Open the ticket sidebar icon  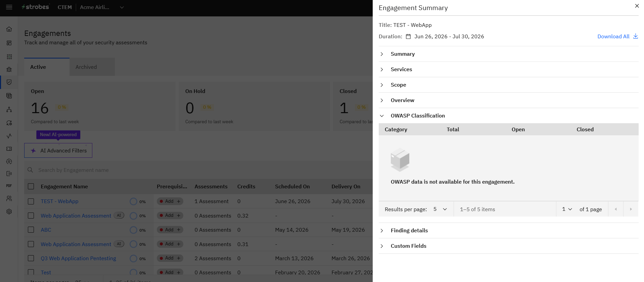click(9, 149)
